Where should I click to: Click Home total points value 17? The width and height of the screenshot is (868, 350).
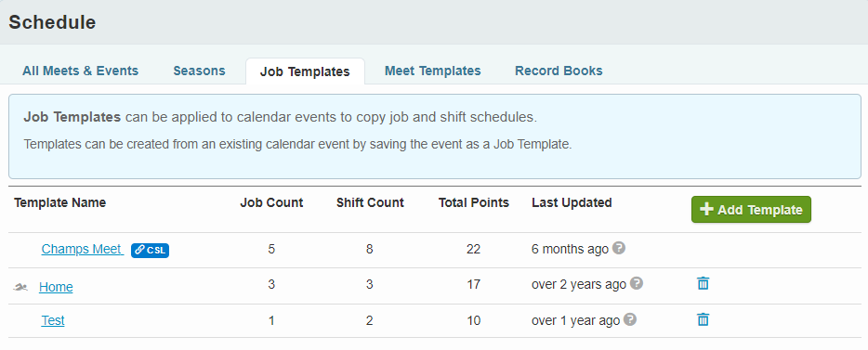(473, 285)
